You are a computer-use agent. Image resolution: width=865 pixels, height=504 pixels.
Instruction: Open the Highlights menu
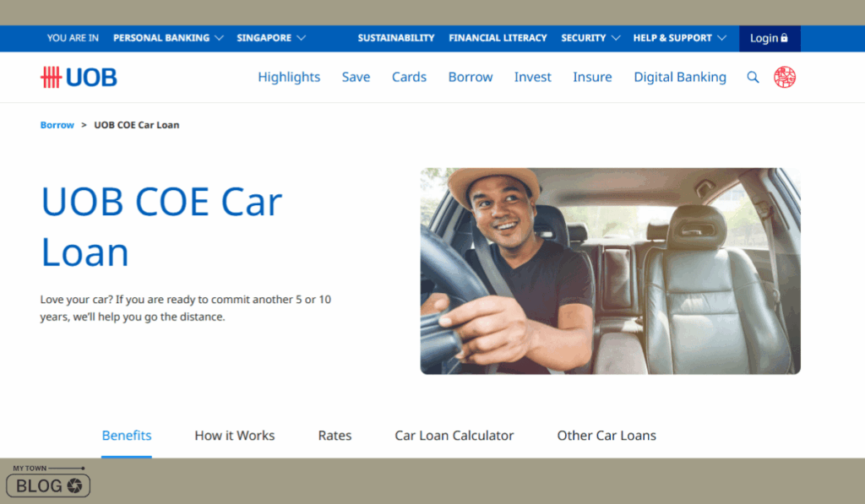coord(289,77)
